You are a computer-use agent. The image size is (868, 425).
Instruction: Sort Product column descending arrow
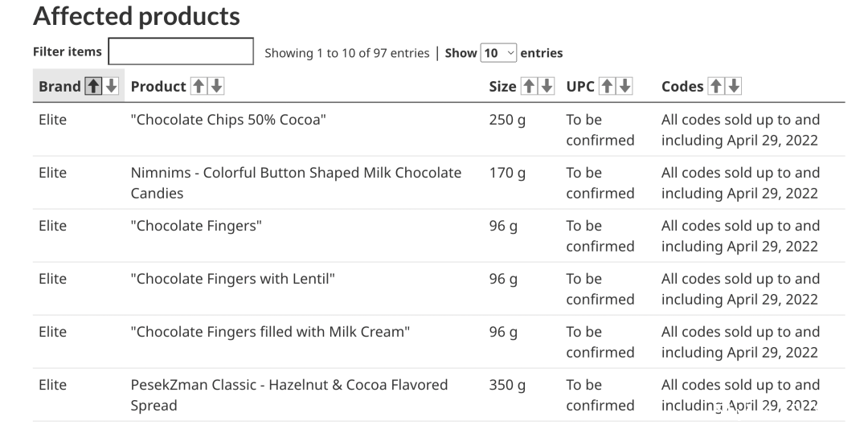coord(216,86)
